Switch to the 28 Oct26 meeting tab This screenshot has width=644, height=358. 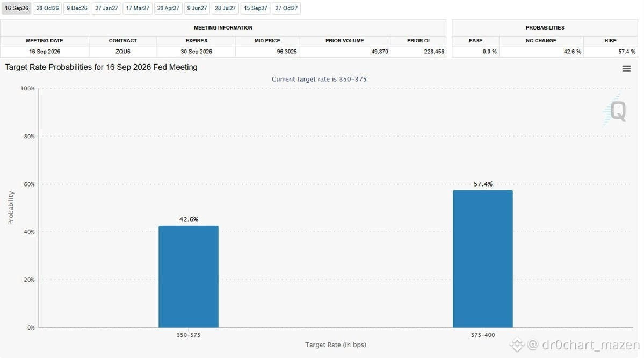(47, 8)
